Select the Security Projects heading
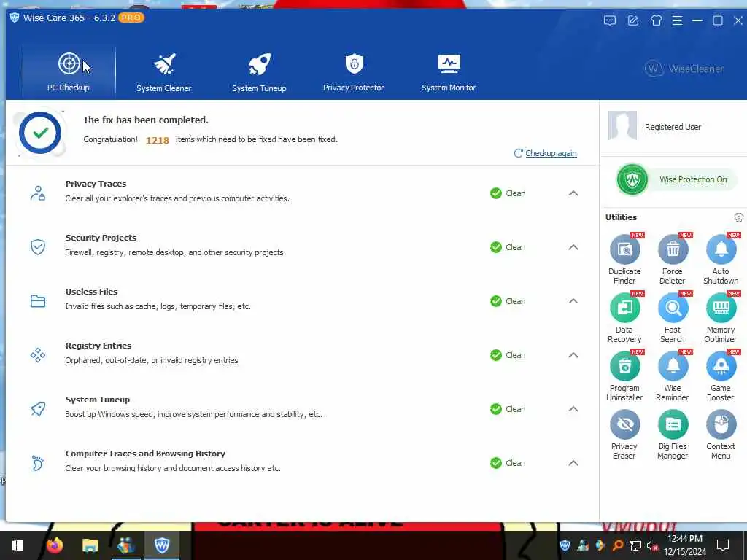The image size is (747, 560). pyautogui.click(x=101, y=238)
